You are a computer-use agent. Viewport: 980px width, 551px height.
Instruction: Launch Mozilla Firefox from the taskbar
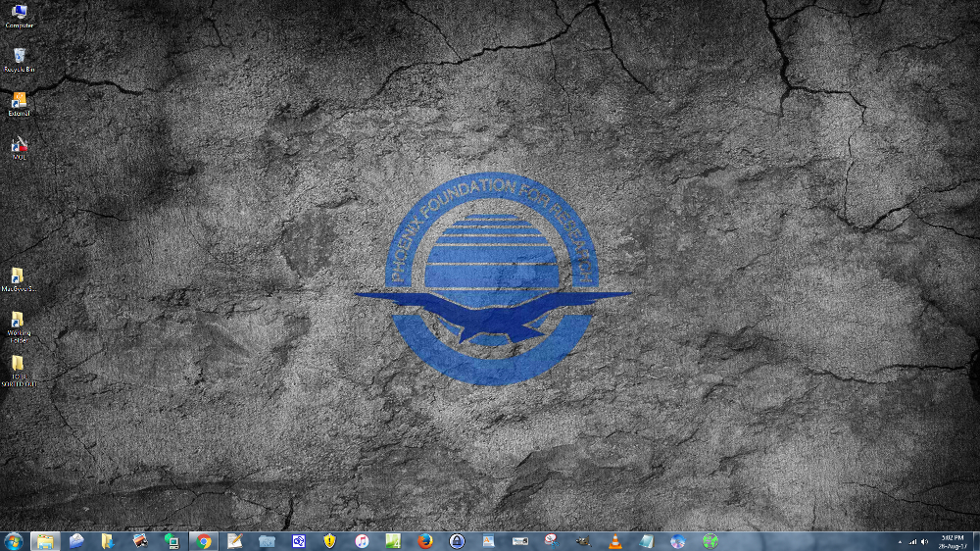(425, 541)
